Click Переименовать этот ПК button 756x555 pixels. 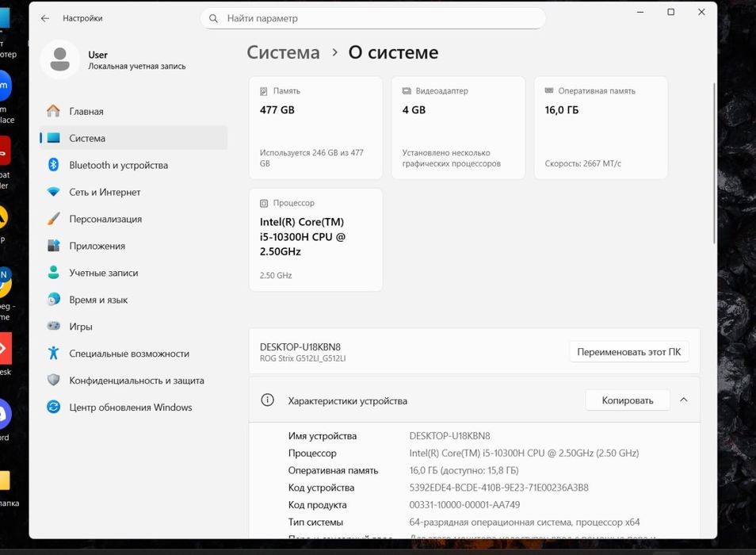tap(628, 352)
